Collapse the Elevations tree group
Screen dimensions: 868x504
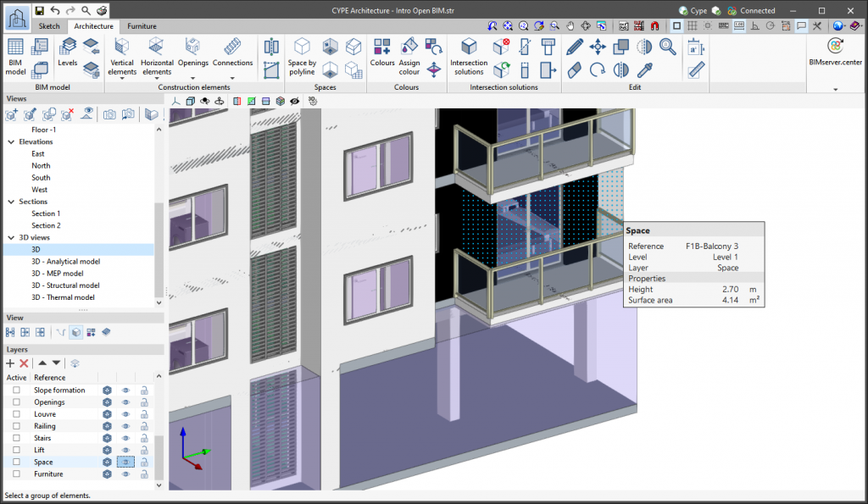[10, 142]
